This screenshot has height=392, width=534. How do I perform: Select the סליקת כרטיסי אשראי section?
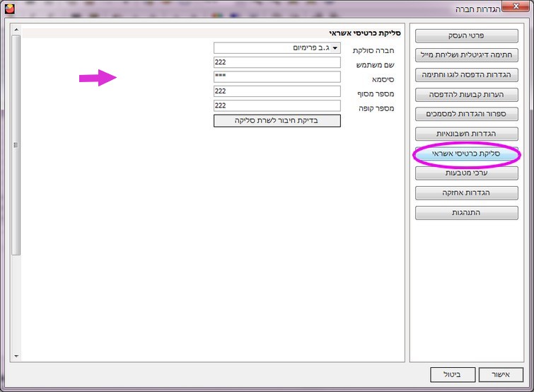click(466, 154)
